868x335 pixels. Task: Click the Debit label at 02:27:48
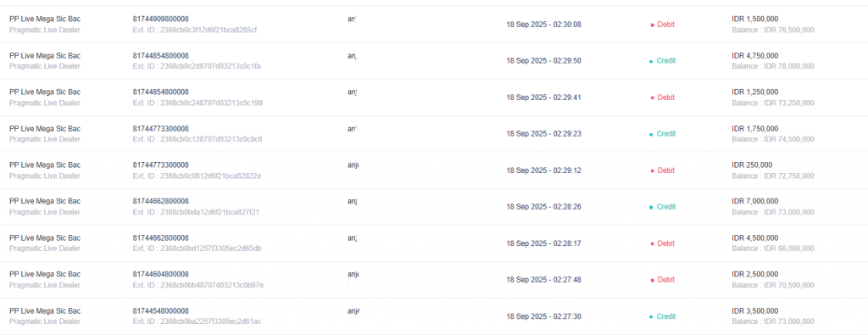[666, 280]
